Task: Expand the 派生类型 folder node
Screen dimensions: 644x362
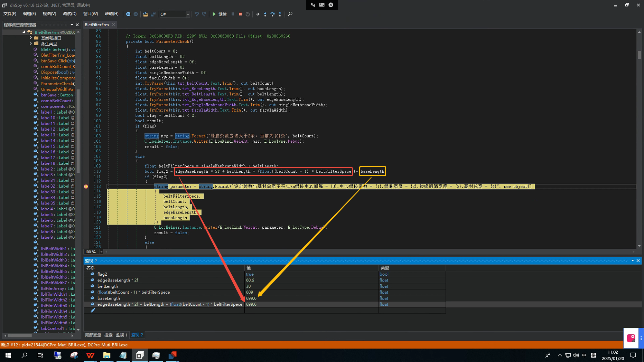Action: click(31, 44)
